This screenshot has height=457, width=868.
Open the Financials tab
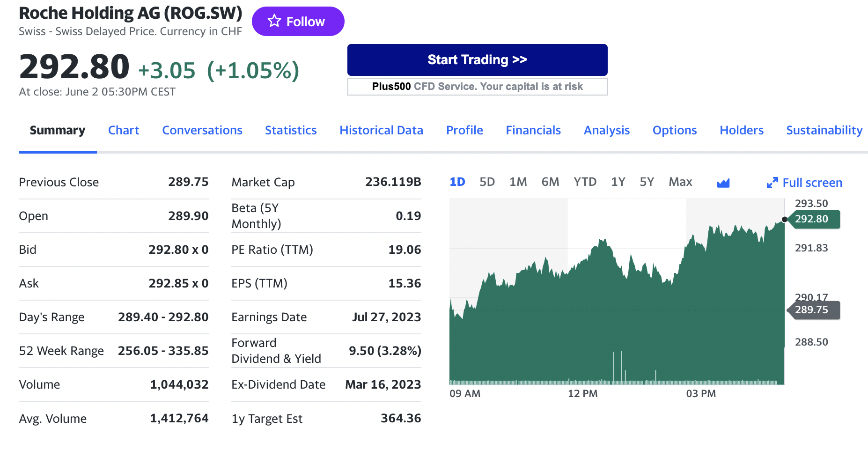tap(533, 130)
